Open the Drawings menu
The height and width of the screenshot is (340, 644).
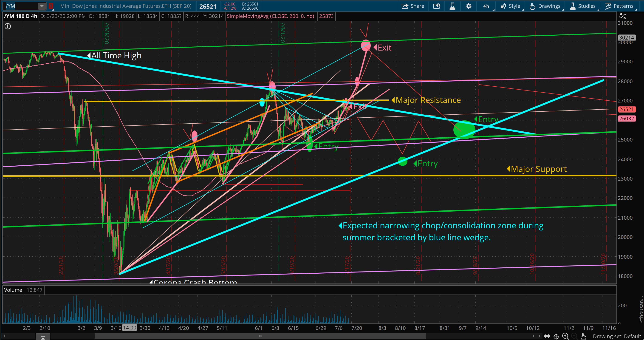[545, 6]
